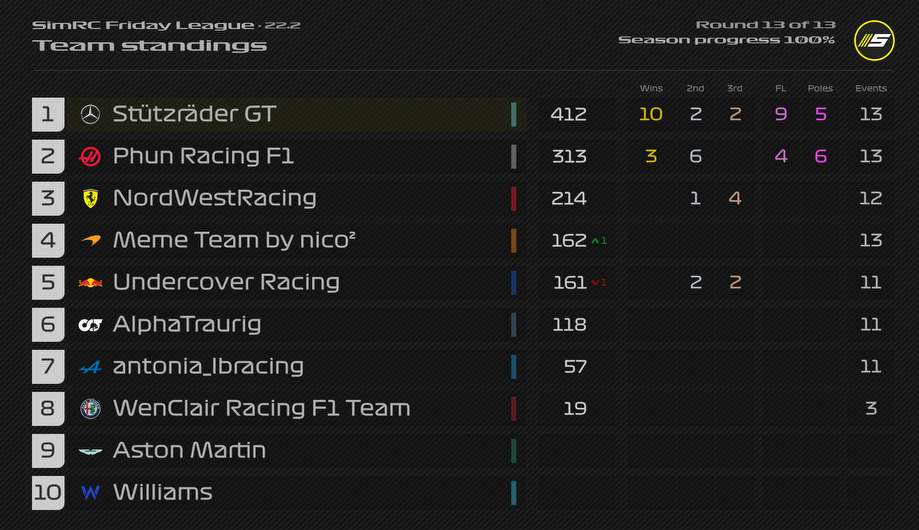Click the Wins column header
The image size is (919, 530).
pos(651,88)
